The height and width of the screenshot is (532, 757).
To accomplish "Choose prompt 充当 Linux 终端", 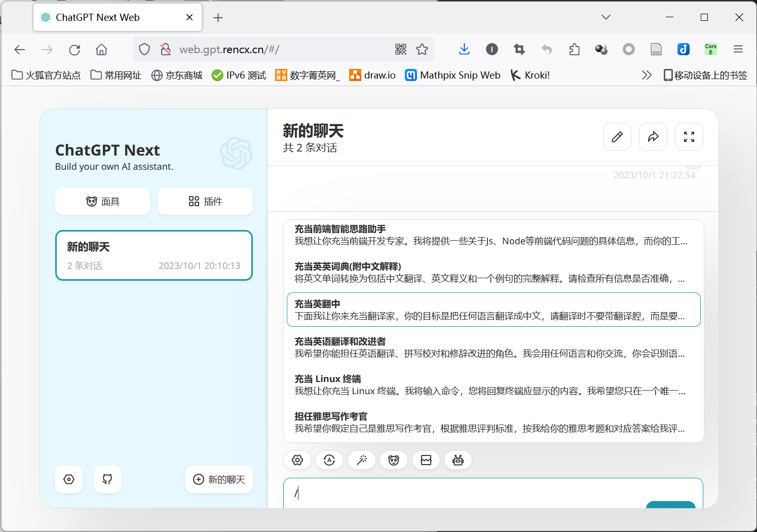I will [x=494, y=385].
